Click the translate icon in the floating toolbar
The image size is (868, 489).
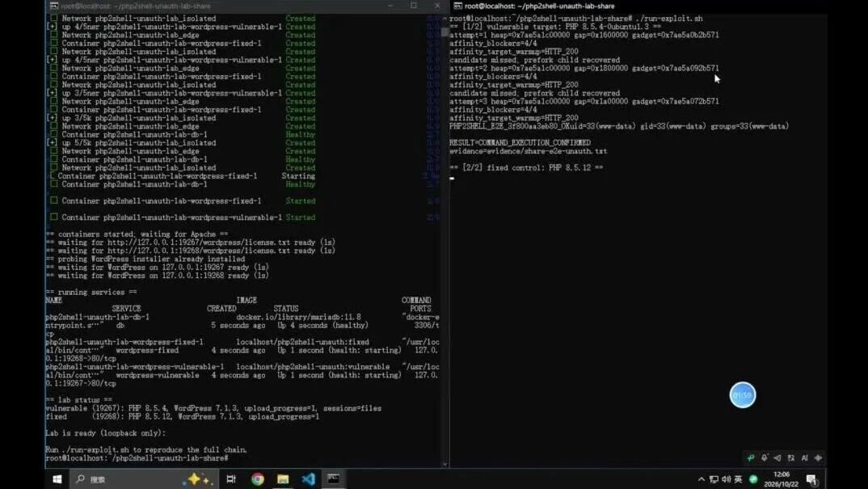[x=791, y=458]
